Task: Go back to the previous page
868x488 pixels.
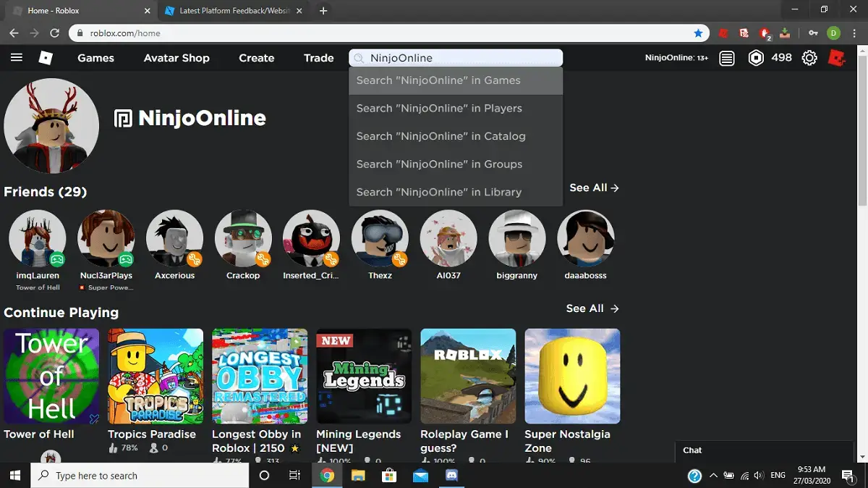Action: coord(14,33)
